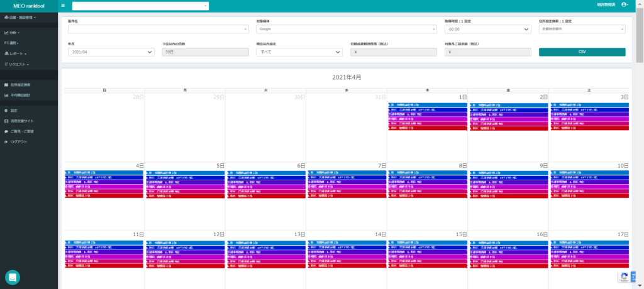Click the 木 weekday column header
The height and width of the screenshot is (289, 644).
coord(427,90)
